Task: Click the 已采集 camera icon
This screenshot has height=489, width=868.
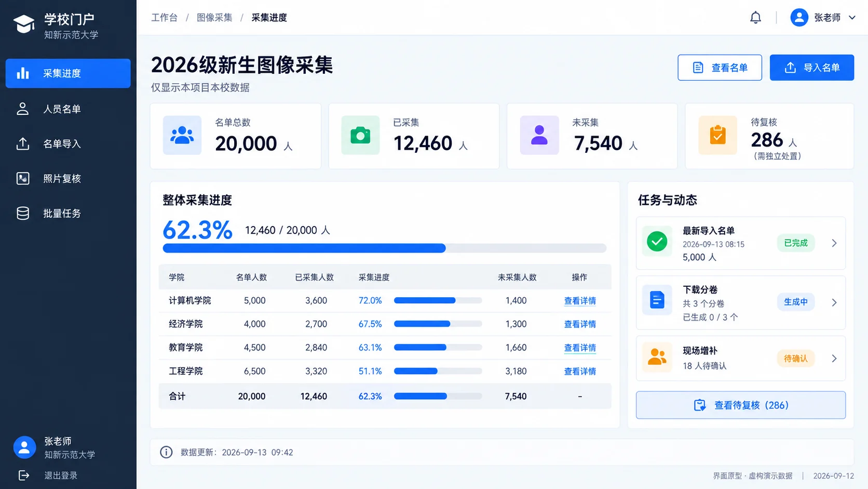Action: click(360, 135)
